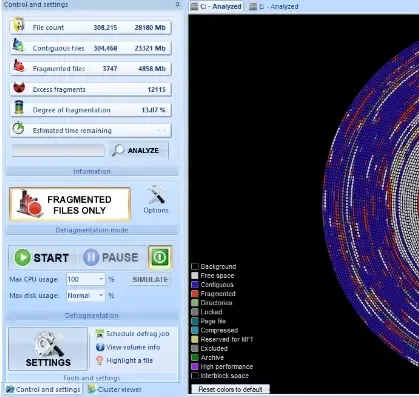Switch to the Cluster viewer tab

tap(115, 389)
